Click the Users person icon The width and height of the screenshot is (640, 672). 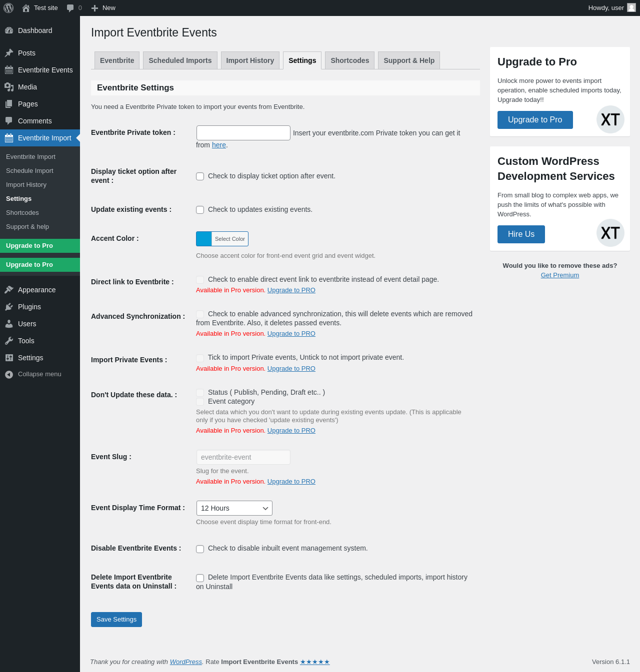point(9,324)
